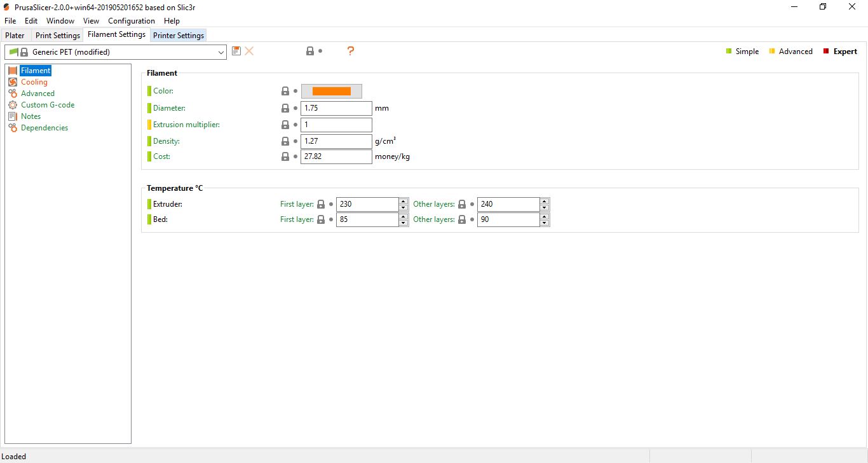Click the orange filament color swatch

pyautogui.click(x=332, y=91)
